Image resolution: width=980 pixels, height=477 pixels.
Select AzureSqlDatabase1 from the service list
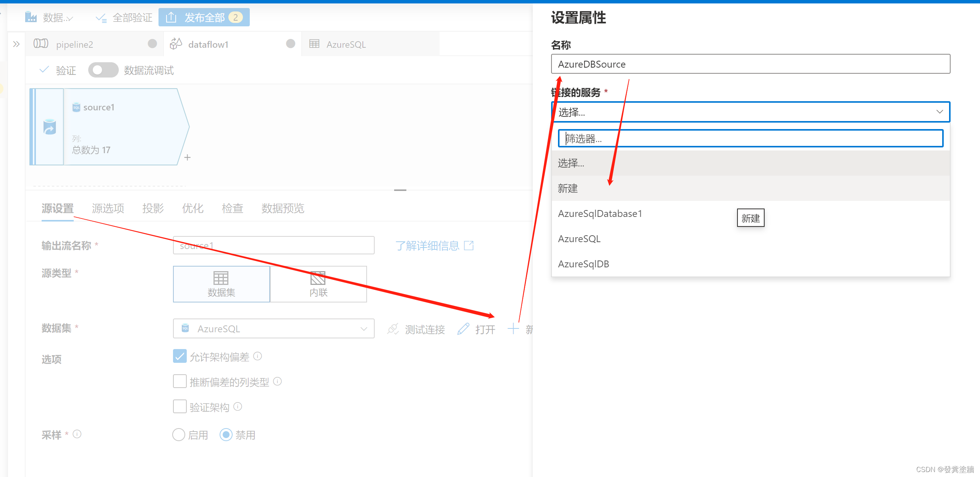(600, 213)
